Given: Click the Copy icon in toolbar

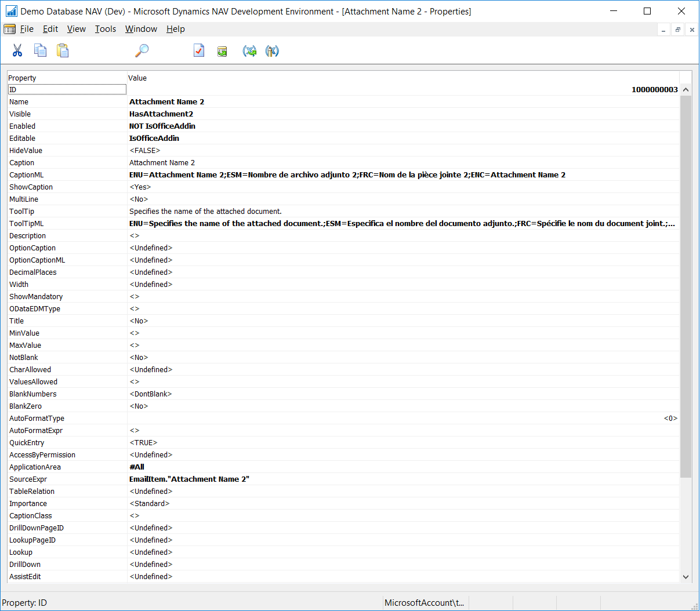Looking at the screenshot, I should (x=40, y=51).
